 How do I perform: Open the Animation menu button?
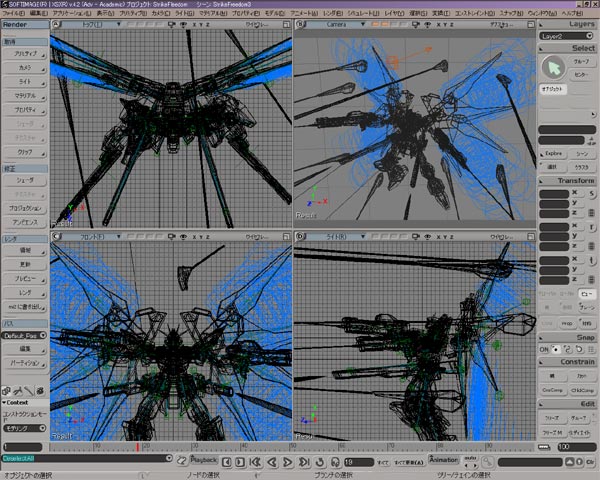click(x=443, y=459)
